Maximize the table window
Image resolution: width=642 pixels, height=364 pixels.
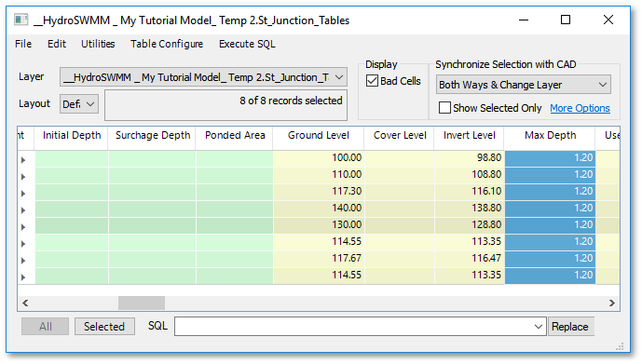pos(566,20)
